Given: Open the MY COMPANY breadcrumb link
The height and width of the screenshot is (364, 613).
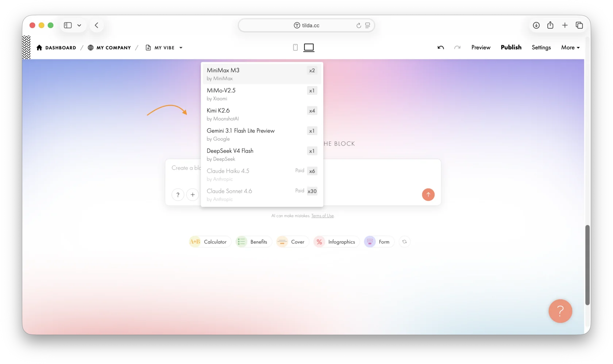Looking at the screenshot, I should [113, 48].
